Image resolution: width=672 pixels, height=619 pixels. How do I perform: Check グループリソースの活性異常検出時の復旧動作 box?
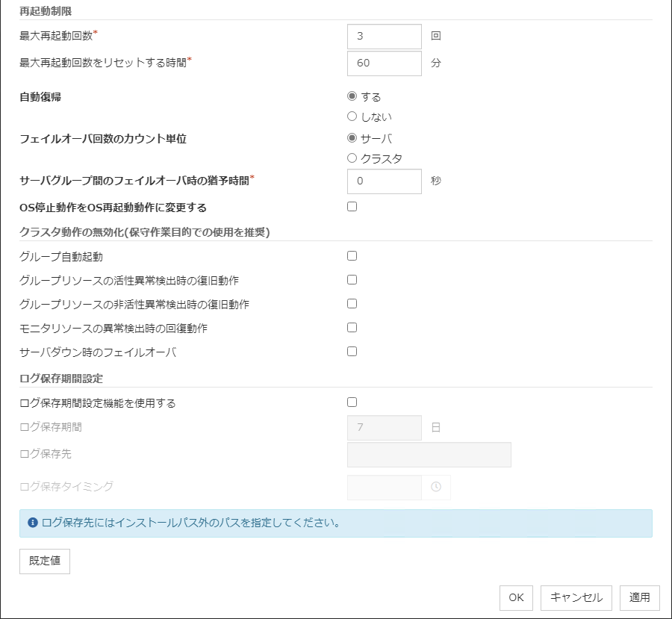352,280
